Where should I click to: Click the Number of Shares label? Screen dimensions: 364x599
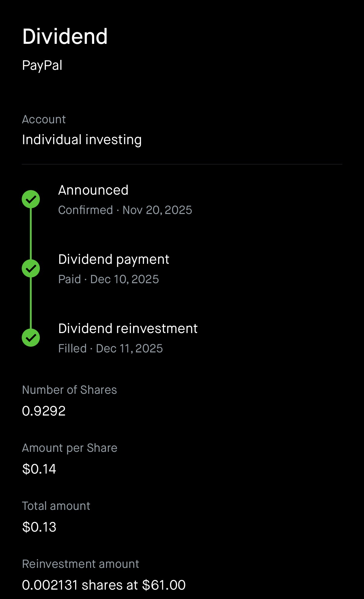69,390
